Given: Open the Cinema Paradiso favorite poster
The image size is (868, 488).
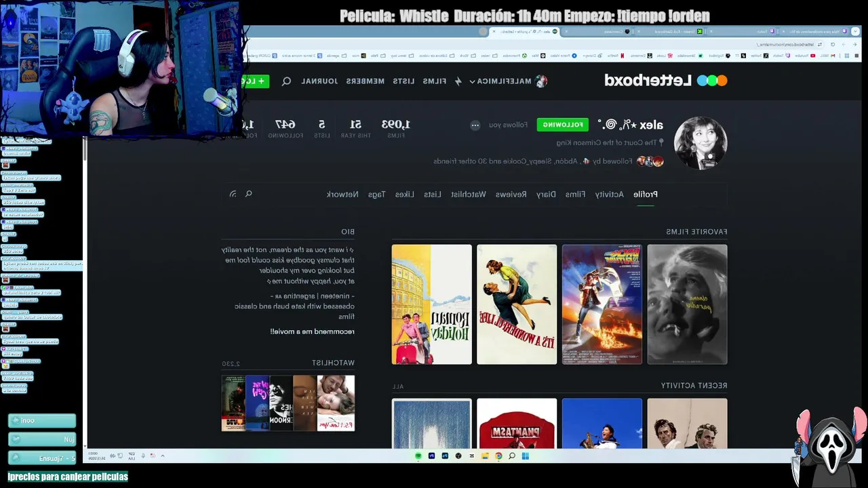Looking at the screenshot, I should (687, 304).
